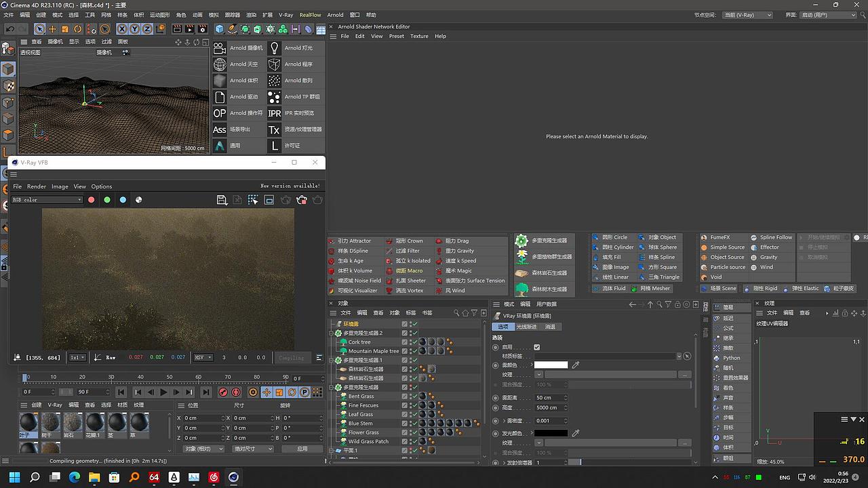Select the Rotate tool in the top toolbar
Viewport: 868px width, 488px height.
tap(78, 29)
